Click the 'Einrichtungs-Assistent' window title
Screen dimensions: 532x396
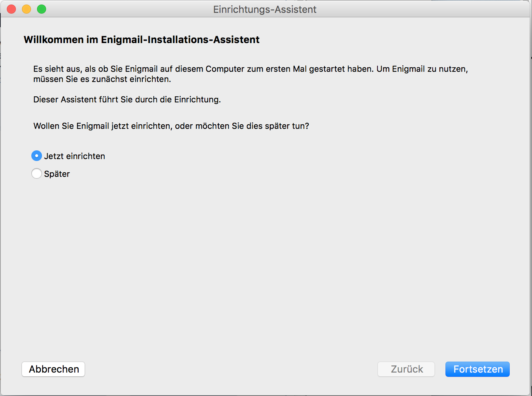coord(264,9)
